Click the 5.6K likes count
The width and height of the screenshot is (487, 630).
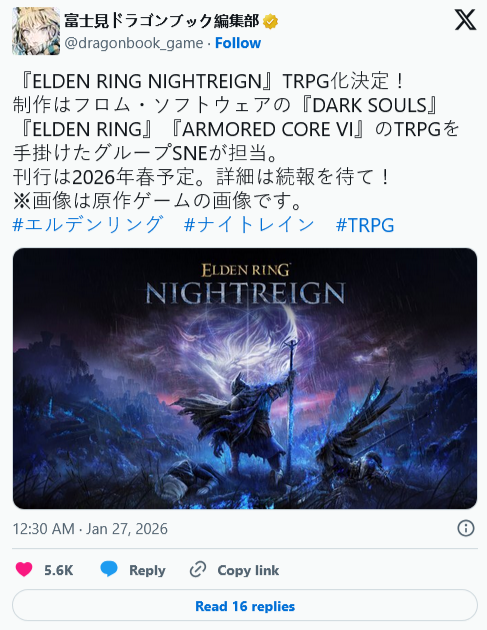pyautogui.click(x=59, y=570)
